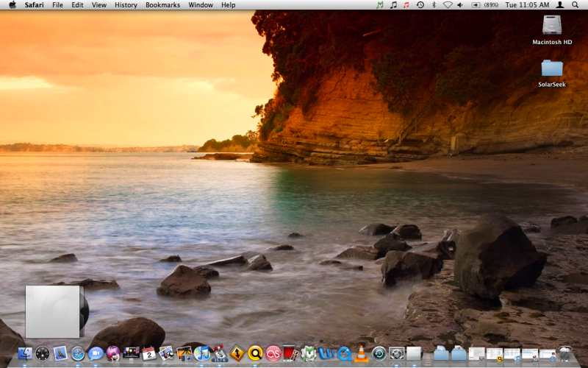The height and width of the screenshot is (368, 588).
Task: Open the volume control in menu bar
Action: click(x=460, y=5)
